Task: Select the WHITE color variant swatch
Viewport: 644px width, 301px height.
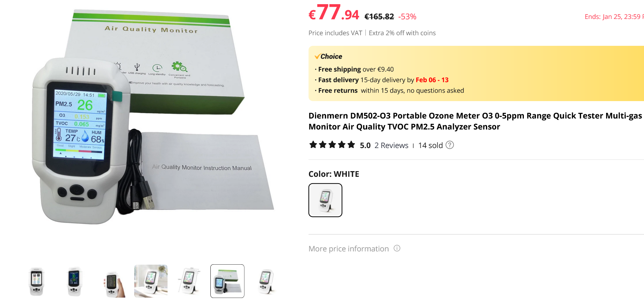Action: click(x=325, y=200)
